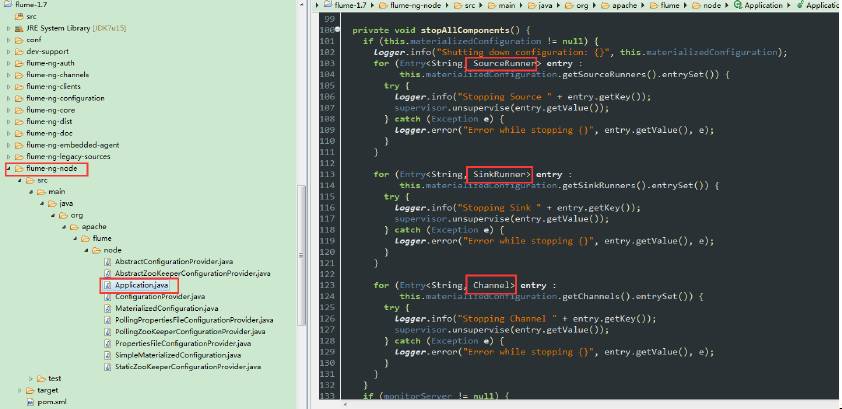
Task: Click the stopAllComponents method name in the editor
Action: click(466, 30)
